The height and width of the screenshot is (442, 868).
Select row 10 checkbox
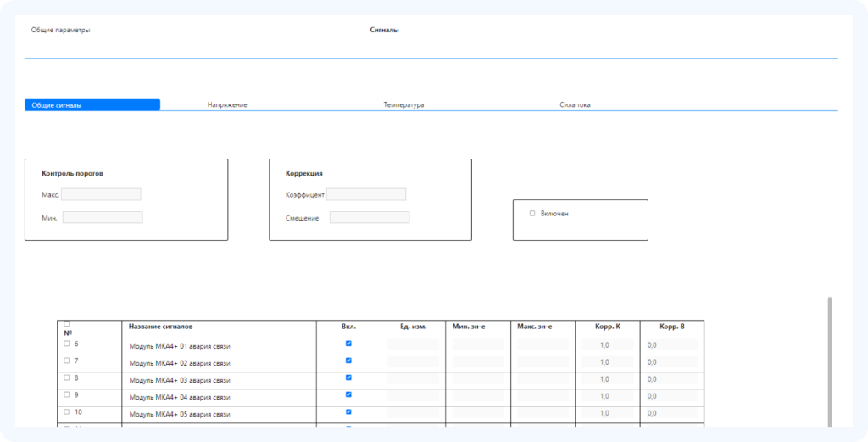click(67, 411)
